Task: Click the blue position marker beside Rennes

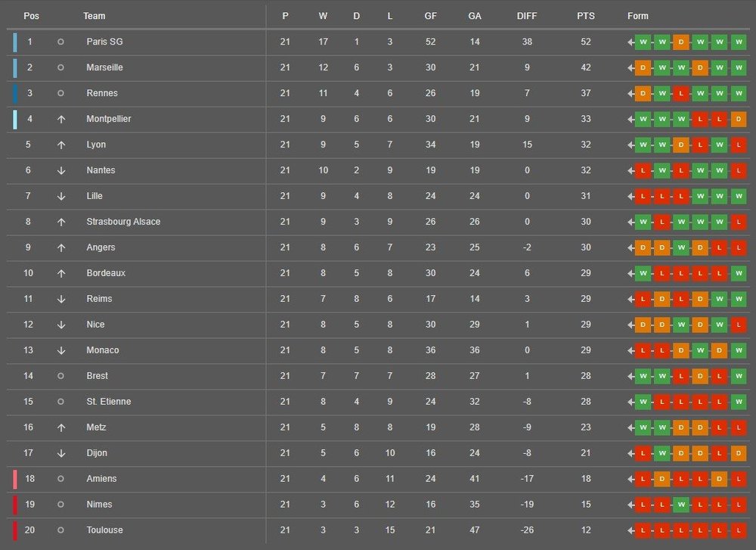Action: (14, 93)
